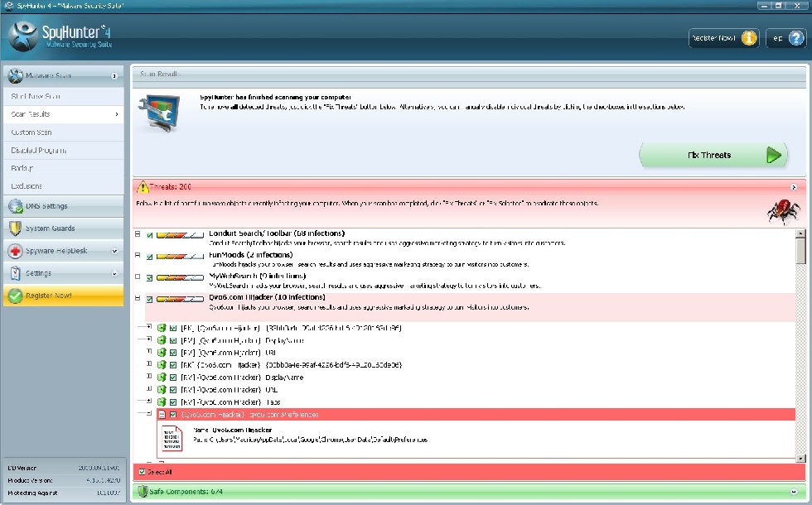The height and width of the screenshot is (505, 812).
Task: Click the DNS Settings globe icon
Action: 16,206
